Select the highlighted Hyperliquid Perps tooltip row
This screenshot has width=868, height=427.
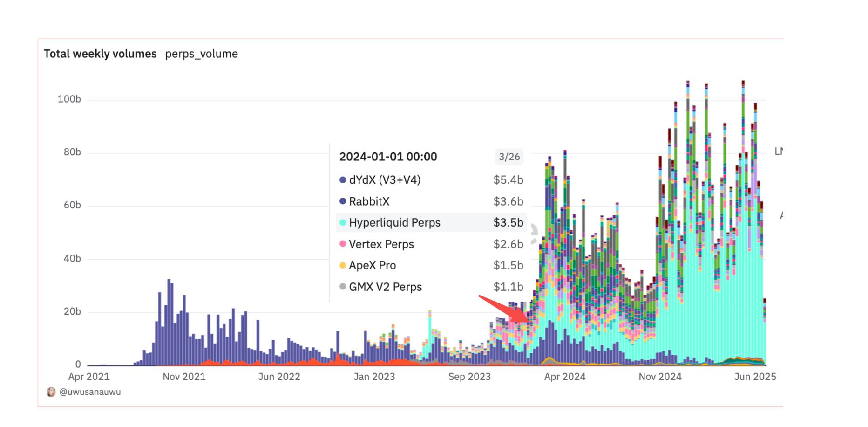click(431, 223)
